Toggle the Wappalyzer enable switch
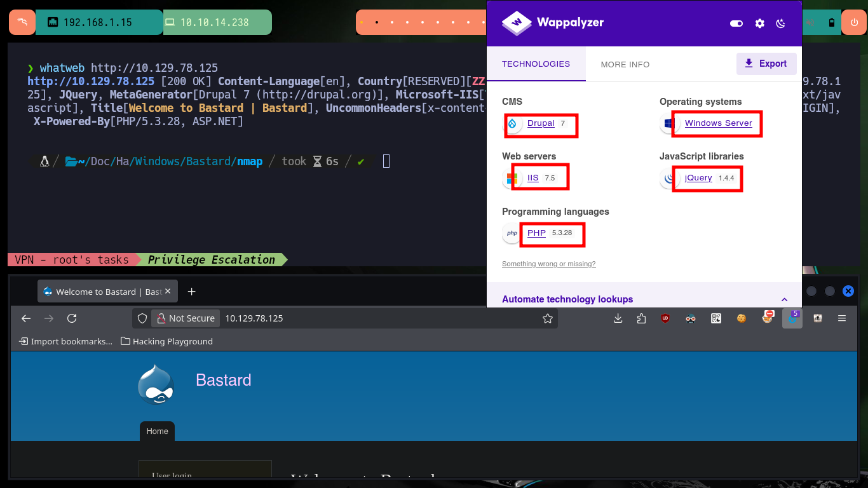This screenshot has width=868, height=488. (736, 24)
